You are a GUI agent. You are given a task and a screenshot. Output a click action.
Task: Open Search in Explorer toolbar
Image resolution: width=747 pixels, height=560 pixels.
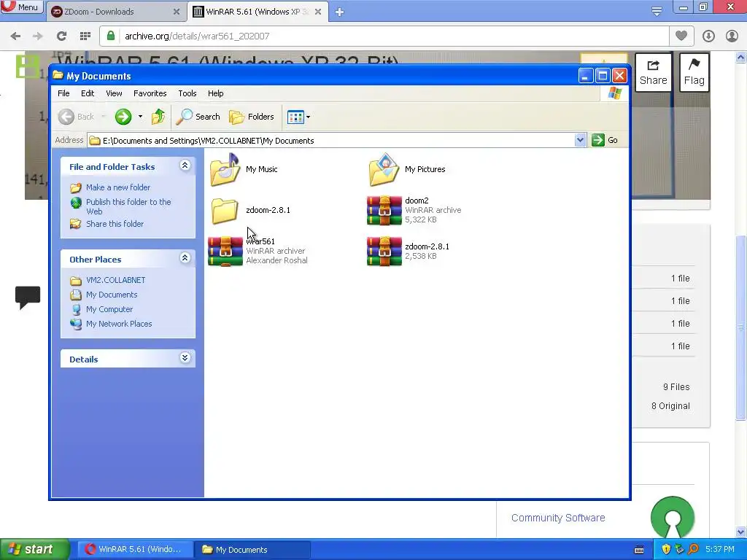[x=198, y=117]
